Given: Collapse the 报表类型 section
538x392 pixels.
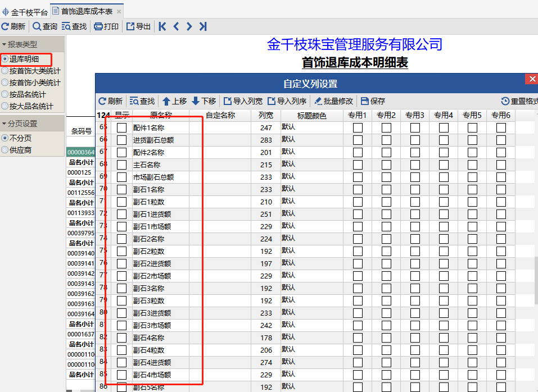Looking at the screenshot, I should pyautogui.click(x=4, y=44).
